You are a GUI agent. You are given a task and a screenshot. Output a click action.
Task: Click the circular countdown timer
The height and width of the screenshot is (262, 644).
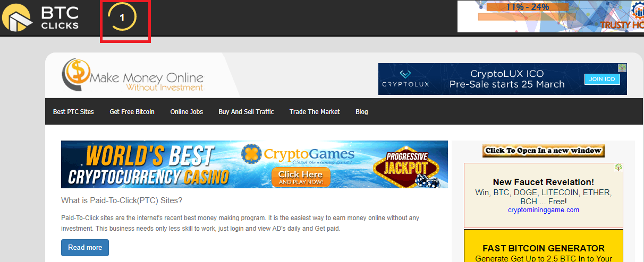click(122, 18)
